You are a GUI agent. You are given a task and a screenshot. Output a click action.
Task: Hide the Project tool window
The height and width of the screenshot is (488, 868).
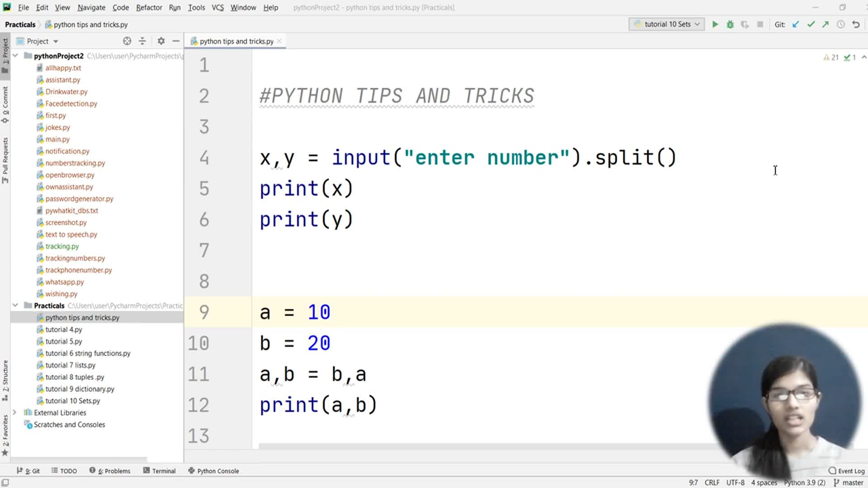176,41
